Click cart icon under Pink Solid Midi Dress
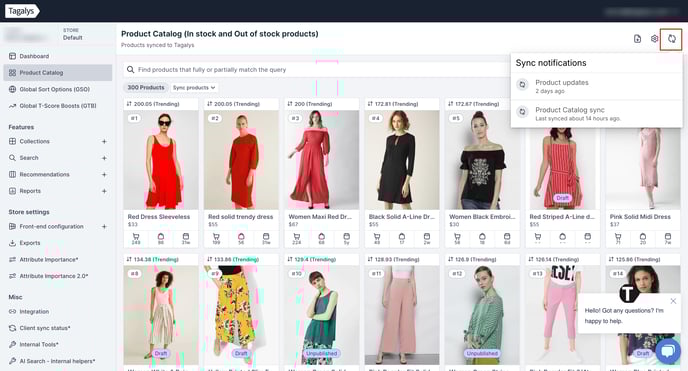This screenshot has width=688, height=371. click(x=618, y=237)
